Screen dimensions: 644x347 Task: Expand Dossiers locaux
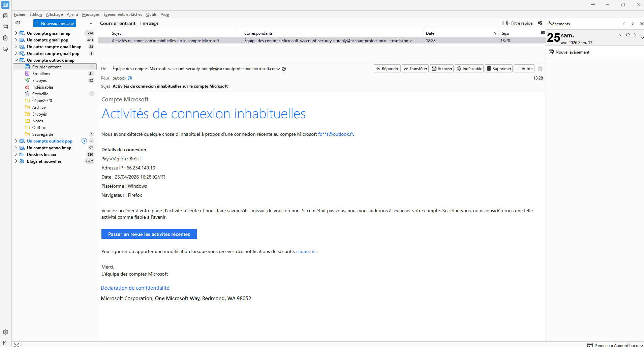coord(16,155)
